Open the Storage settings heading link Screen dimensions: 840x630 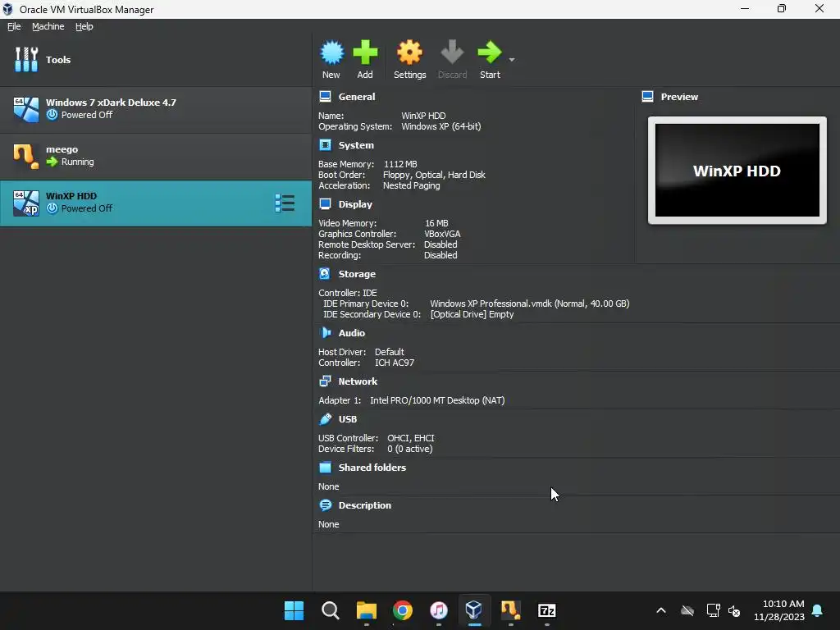tap(357, 274)
